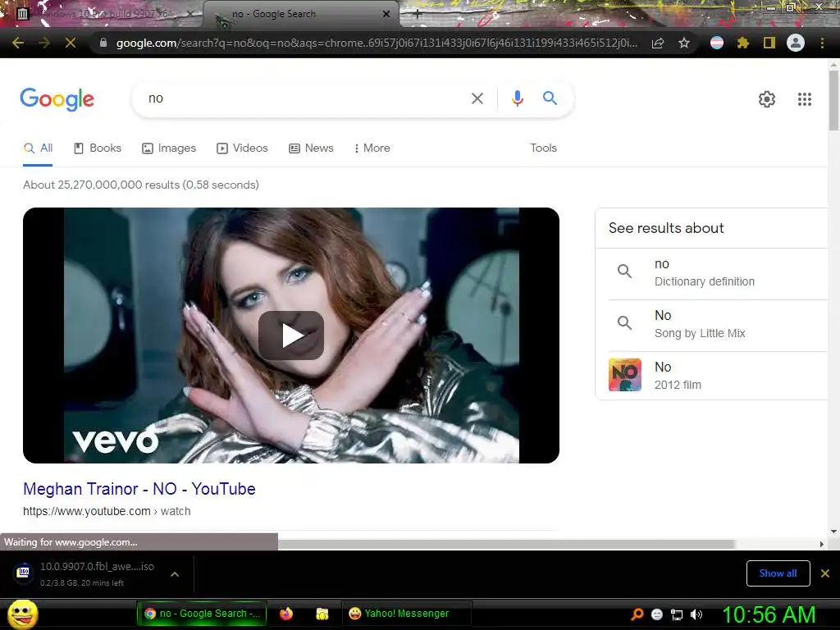
Task: Open the Extensions puzzle menu
Action: tap(743, 43)
